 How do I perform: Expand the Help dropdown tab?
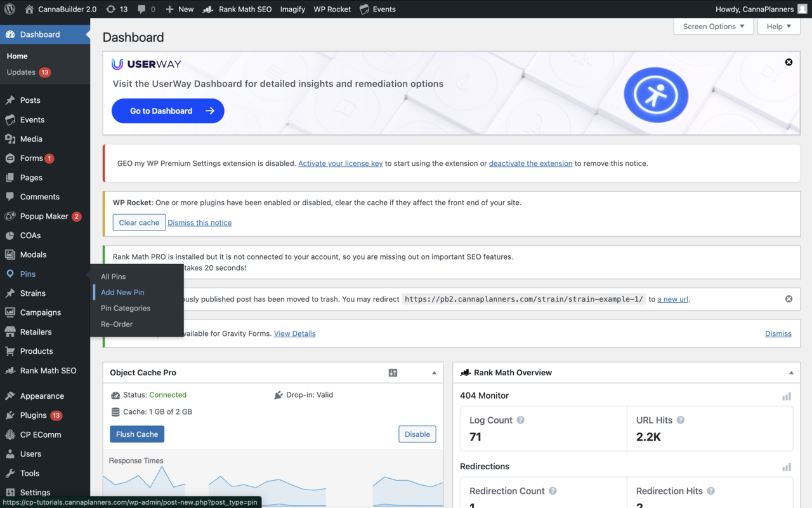point(778,26)
